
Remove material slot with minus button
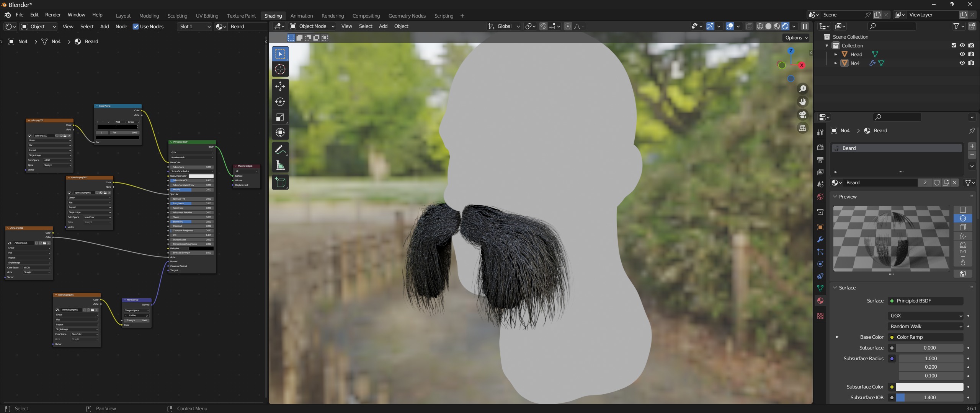(972, 155)
